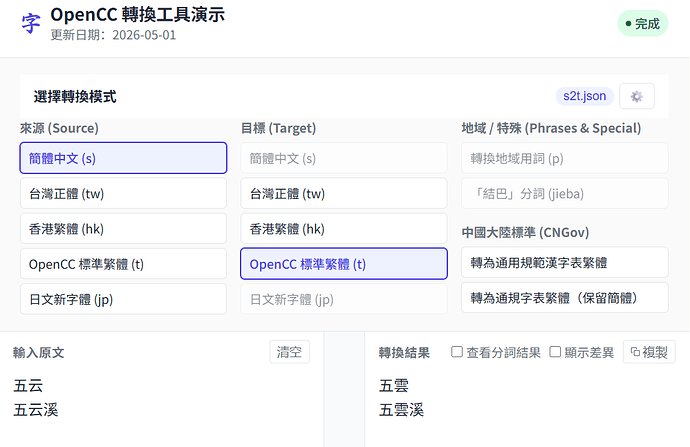Viewport: 690px width, 447px height.
Task: Click the input line 五云
Action: (x=28, y=386)
